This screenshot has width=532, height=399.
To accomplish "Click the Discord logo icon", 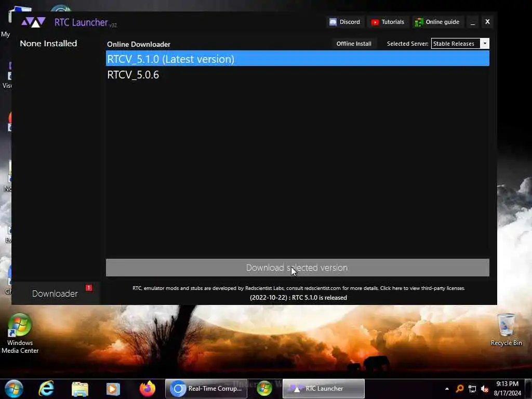I will tap(333, 22).
